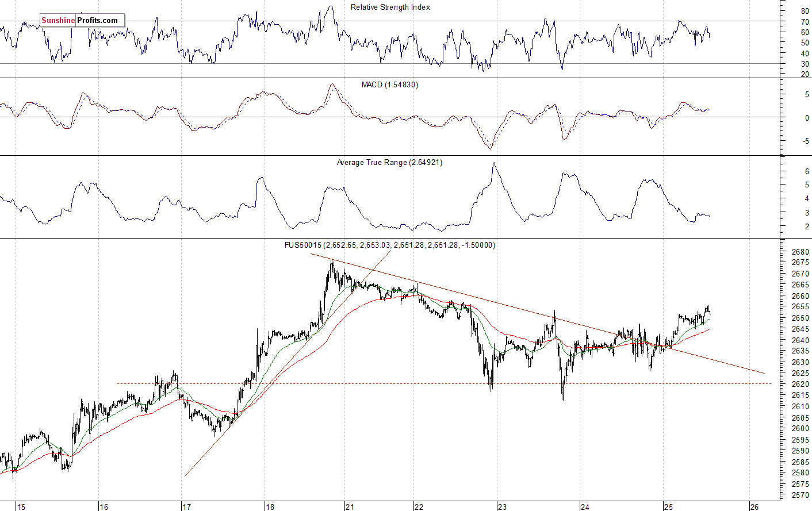Click the 2650 price axis label
The width and height of the screenshot is (812, 511).
coord(800,318)
